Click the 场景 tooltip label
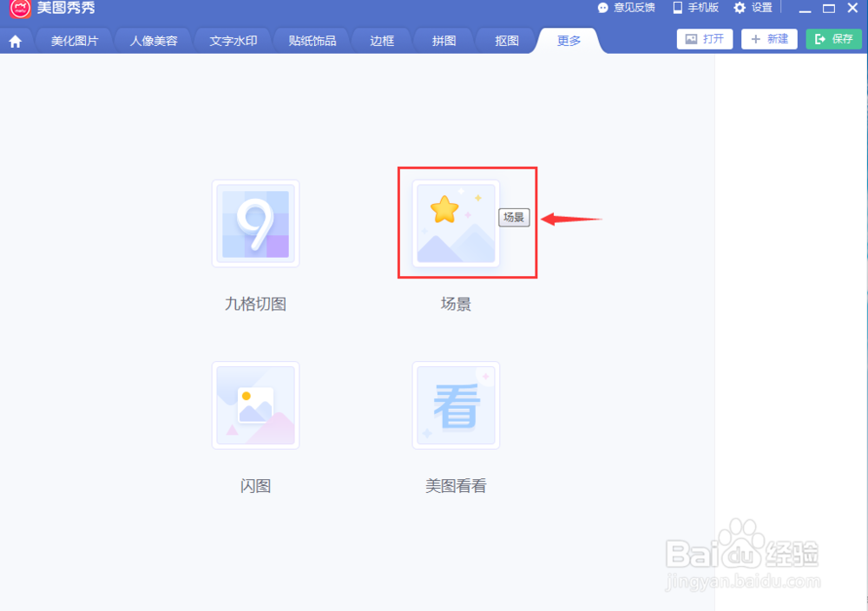Screen dimensions: 868x611 (514, 218)
